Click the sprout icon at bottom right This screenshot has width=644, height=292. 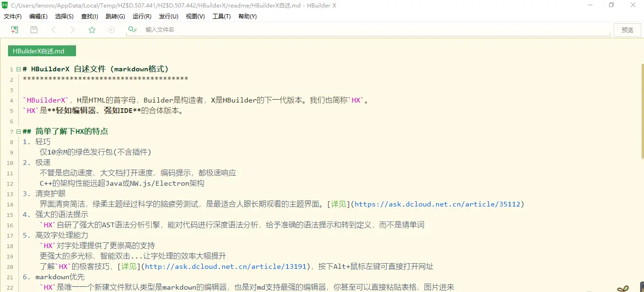tap(623, 288)
